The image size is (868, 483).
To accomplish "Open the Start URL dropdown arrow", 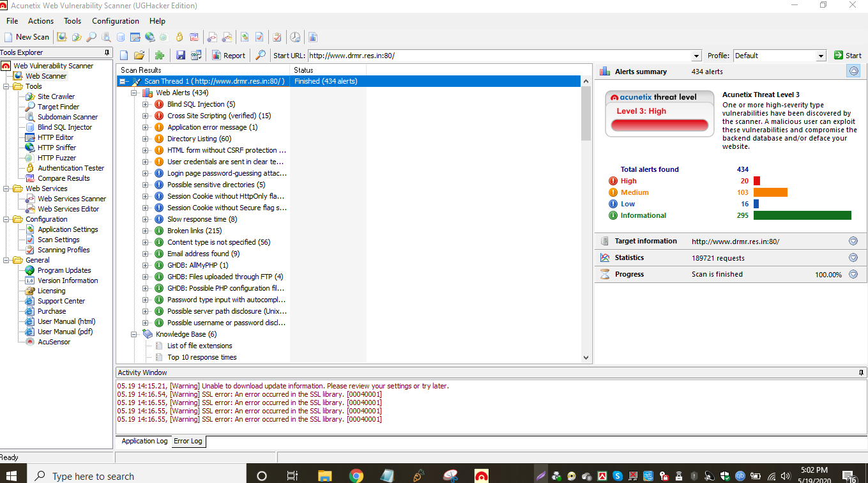I will point(697,56).
